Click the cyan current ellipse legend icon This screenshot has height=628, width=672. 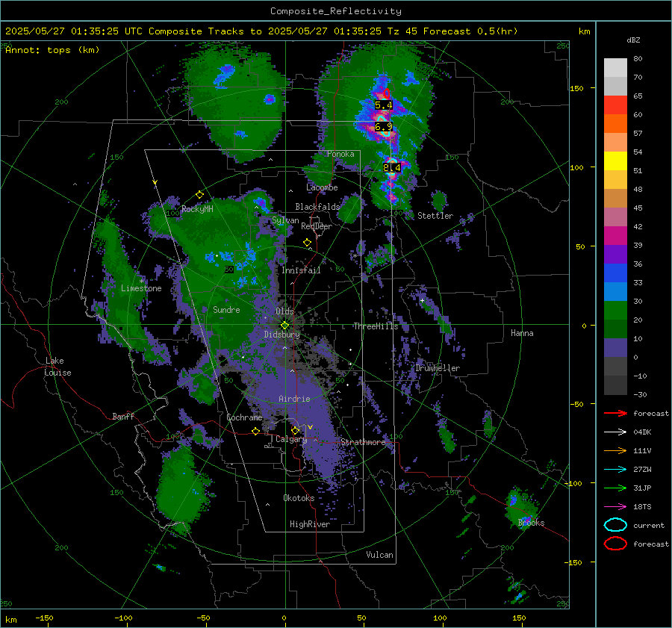(x=615, y=525)
